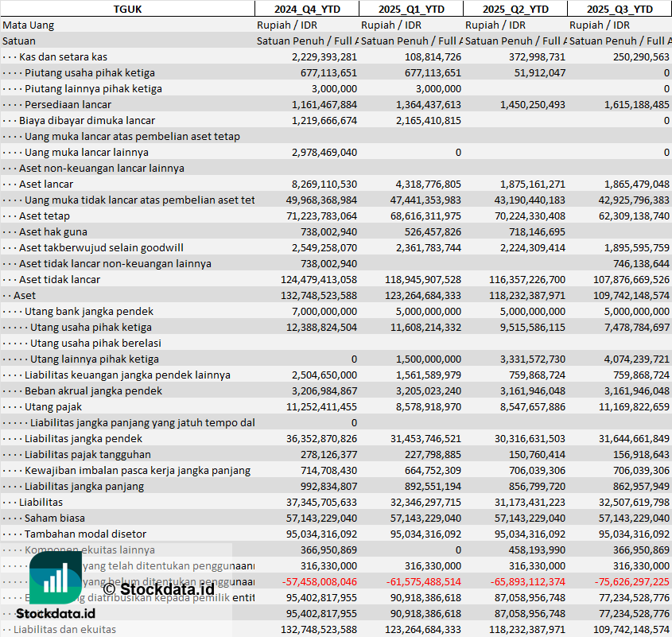The width and height of the screenshot is (672, 637).
Task: Click the Liabilitas dan ekuitas row label
Action: click(x=64, y=629)
